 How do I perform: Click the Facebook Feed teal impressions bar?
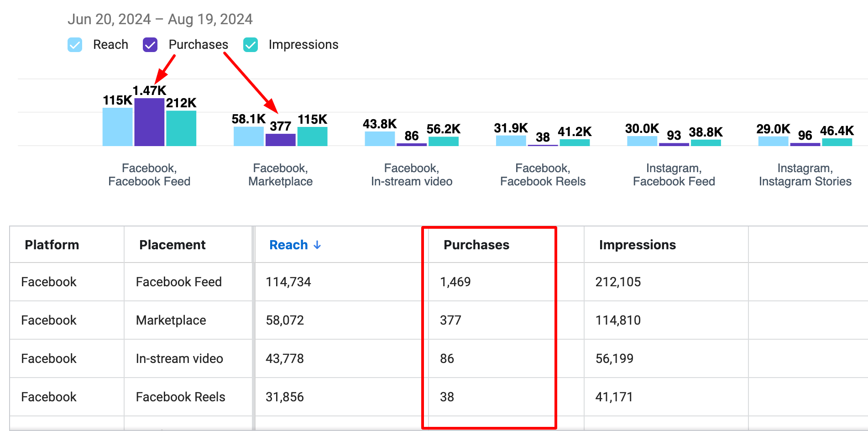181,128
